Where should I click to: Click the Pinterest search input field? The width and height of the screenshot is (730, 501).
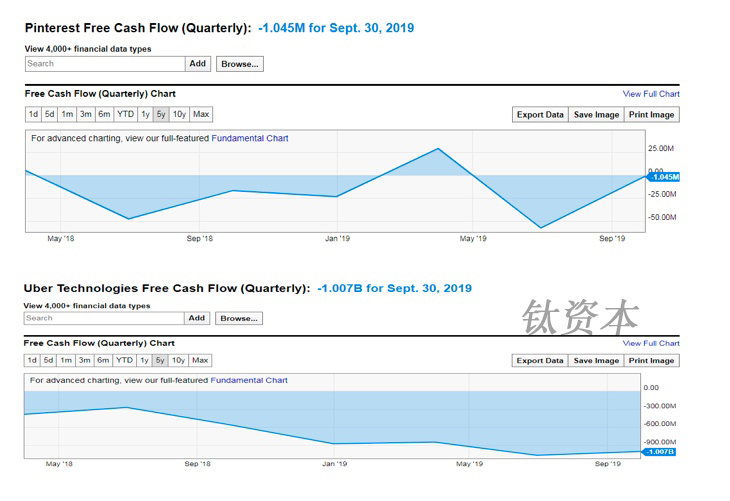pyautogui.click(x=105, y=63)
